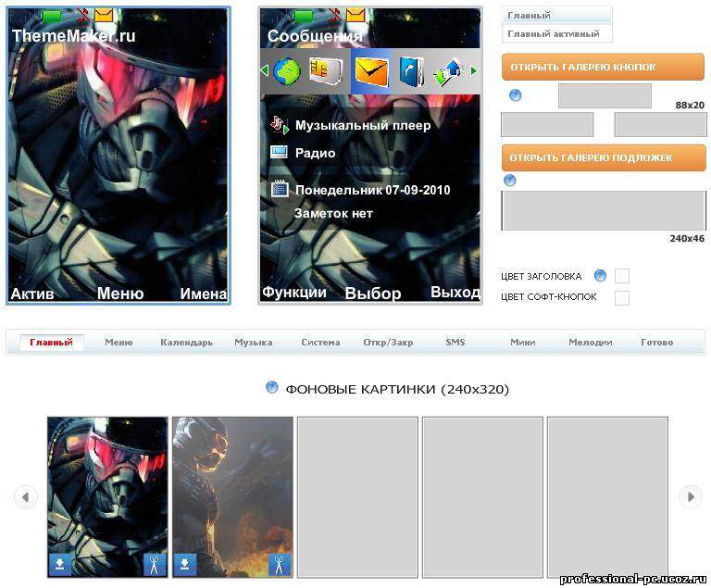
Task: Open ОТКРЫТЬ ГАЛЕРЕЮ ПОДЛОЖЕК gallery
Action: pyautogui.click(x=604, y=158)
